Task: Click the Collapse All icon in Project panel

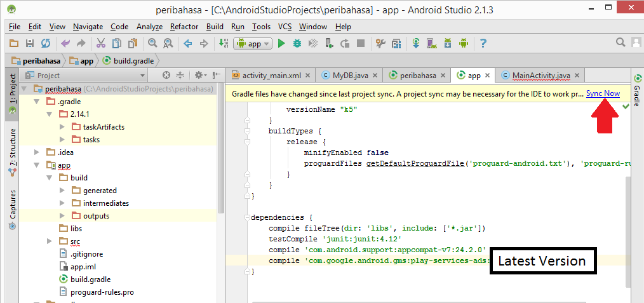Action: (180, 75)
